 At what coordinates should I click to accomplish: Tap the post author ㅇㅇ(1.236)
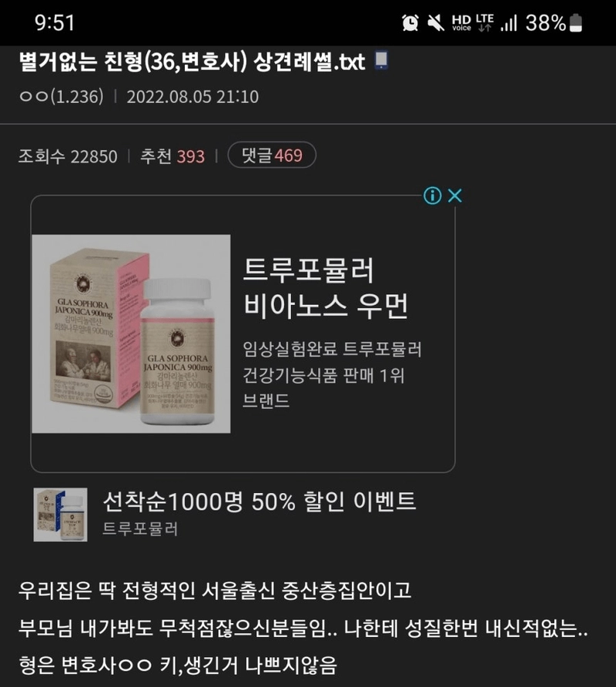[62, 96]
